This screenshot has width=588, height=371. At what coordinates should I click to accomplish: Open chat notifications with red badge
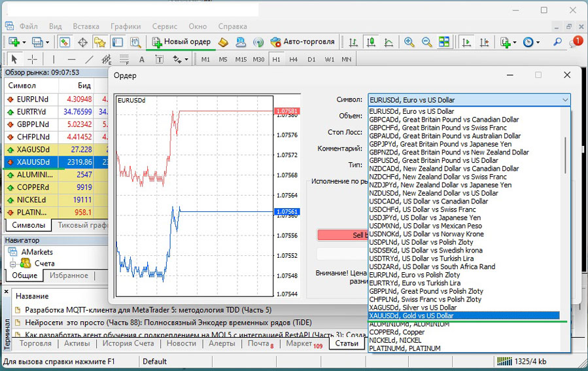pos(576,42)
